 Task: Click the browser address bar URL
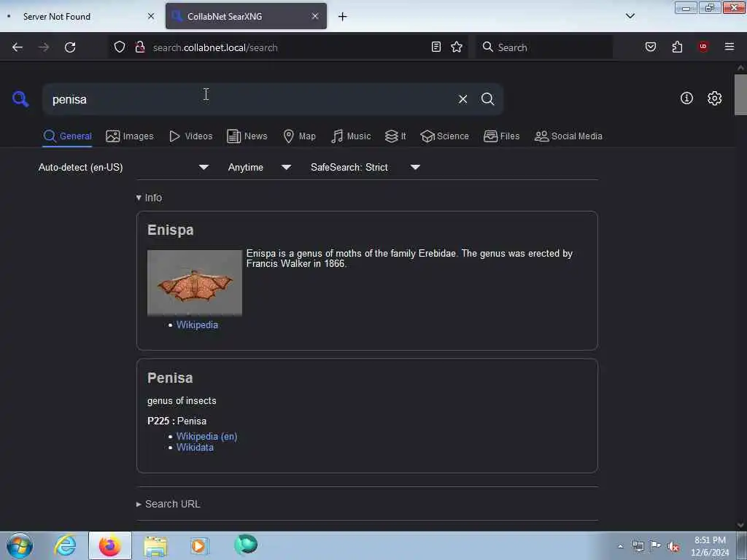point(215,47)
